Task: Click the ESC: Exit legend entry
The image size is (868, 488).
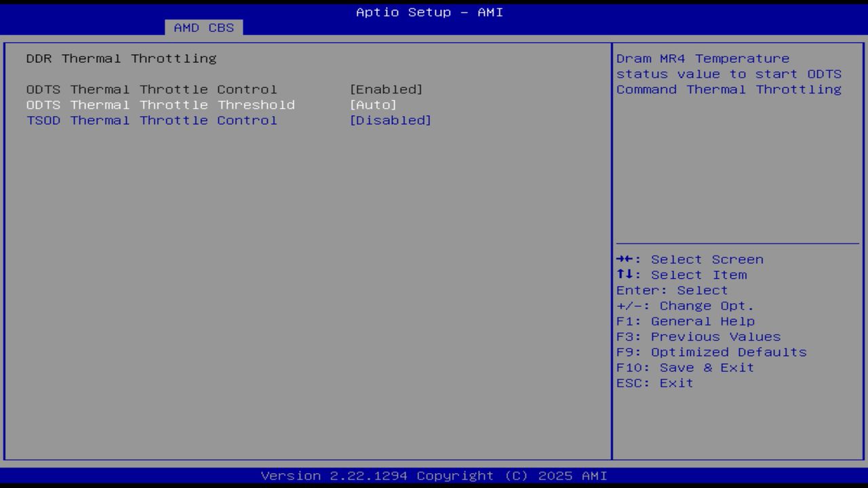Action: tap(654, 383)
